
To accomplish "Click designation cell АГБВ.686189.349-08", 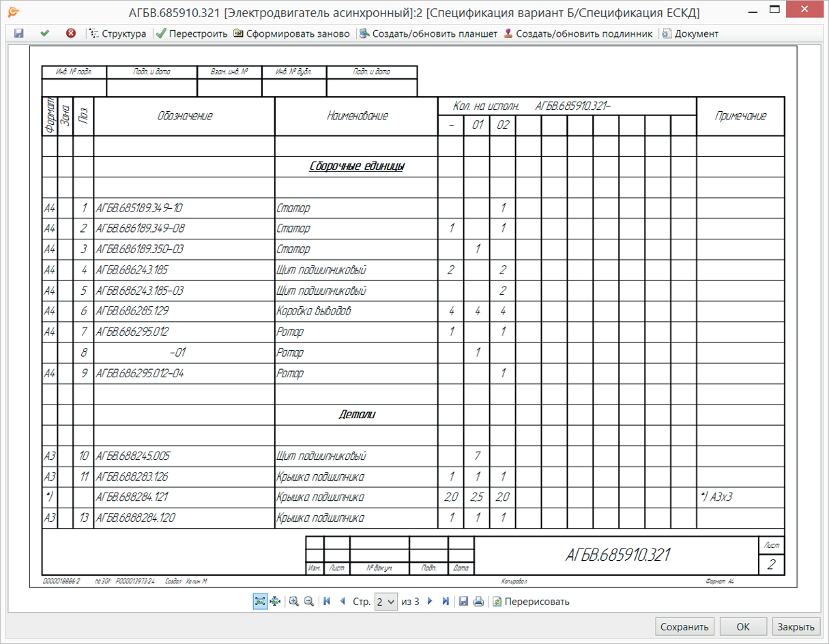I will [x=184, y=229].
